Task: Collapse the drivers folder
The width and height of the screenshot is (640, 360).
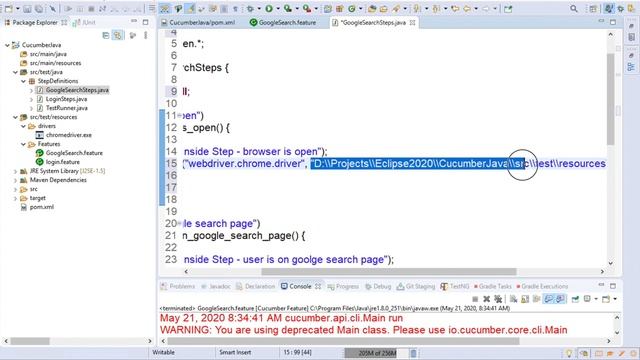Action: 24,126
